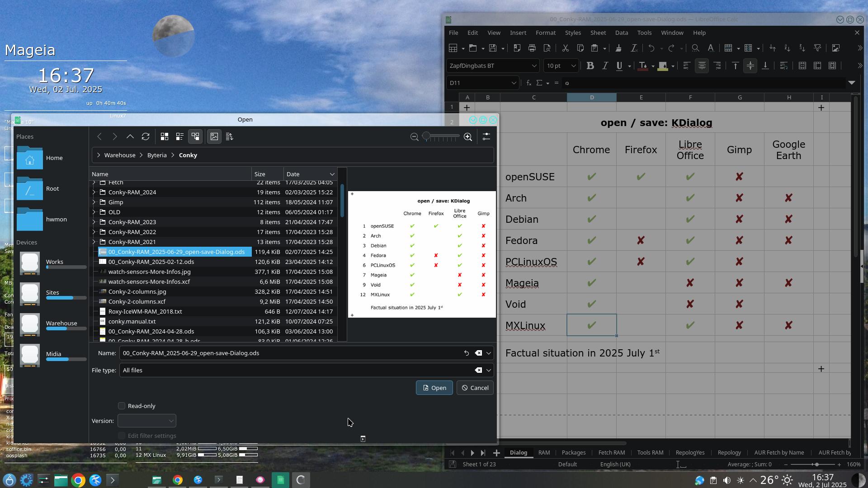The height and width of the screenshot is (488, 868).
Task: Toggle the file preview pane
Action: coord(214,136)
